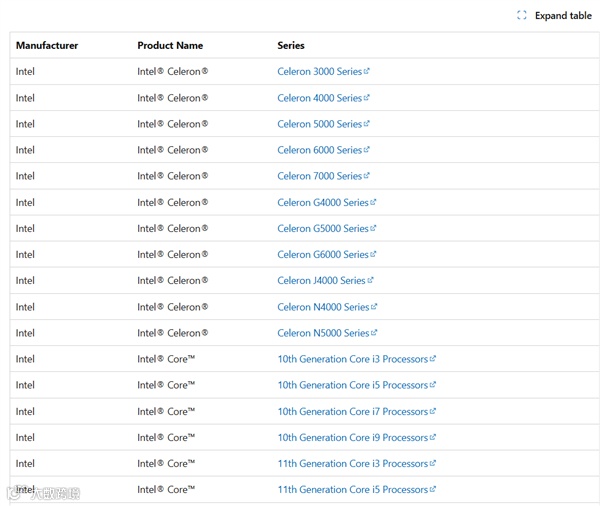Click Intel® Core™ in 10th Gen i7 row

pyautogui.click(x=166, y=411)
